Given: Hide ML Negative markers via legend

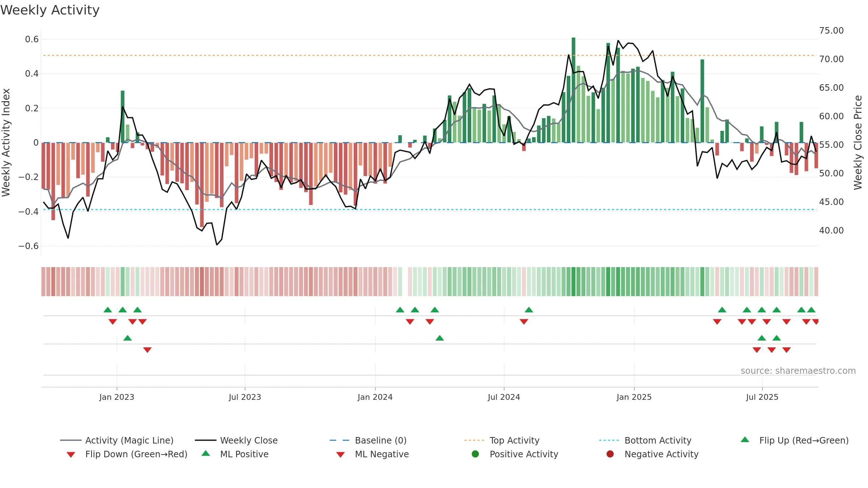Looking at the screenshot, I should coord(373,454).
